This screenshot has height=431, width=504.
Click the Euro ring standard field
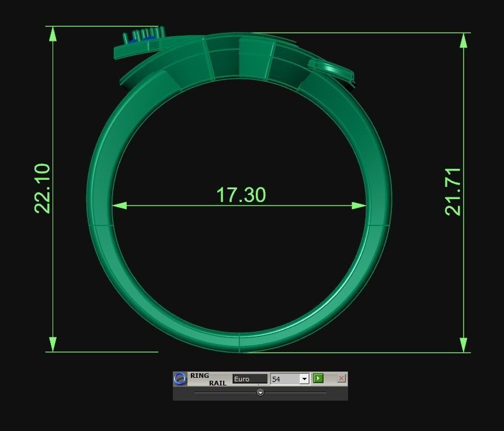coord(250,379)
